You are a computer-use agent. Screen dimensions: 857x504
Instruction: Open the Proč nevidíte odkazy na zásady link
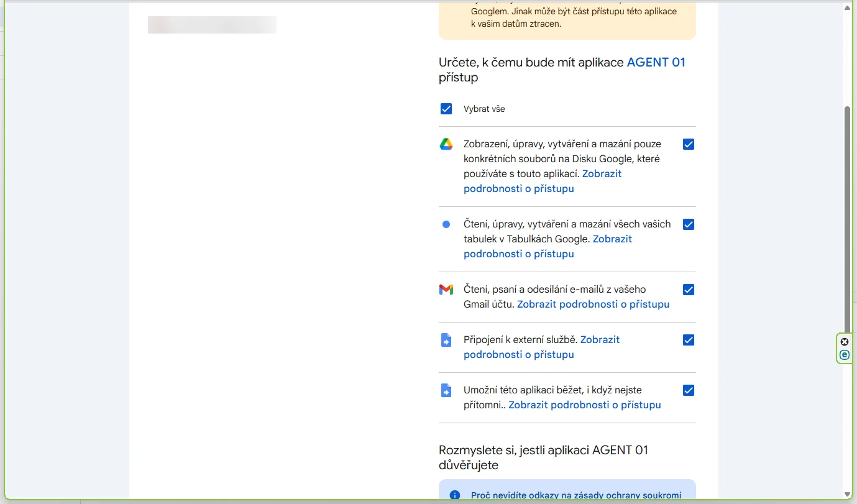click(576, 495)
